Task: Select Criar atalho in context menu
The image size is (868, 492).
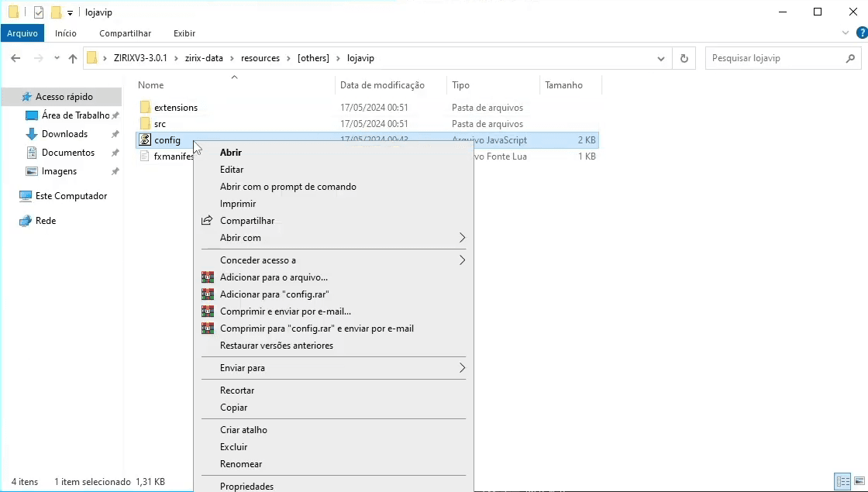Action: click(243, 430)
